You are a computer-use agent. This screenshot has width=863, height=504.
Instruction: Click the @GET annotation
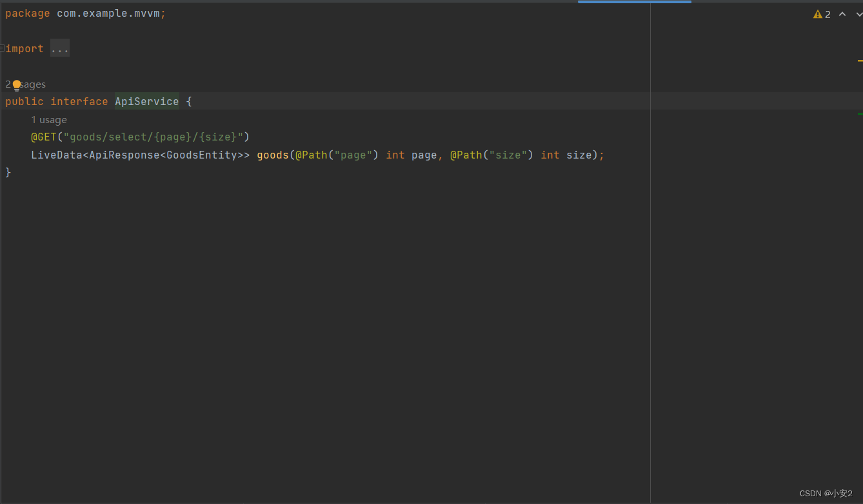coord(44,137)
